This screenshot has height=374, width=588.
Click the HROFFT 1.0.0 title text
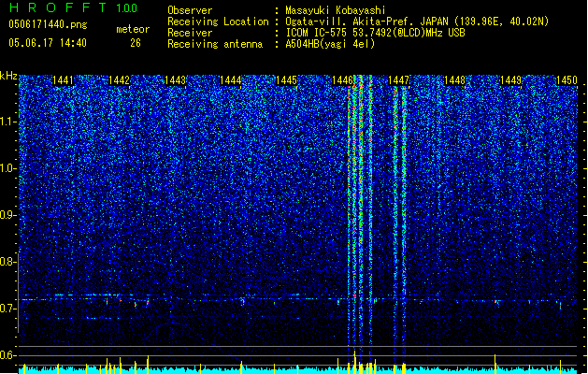[74, 7]
